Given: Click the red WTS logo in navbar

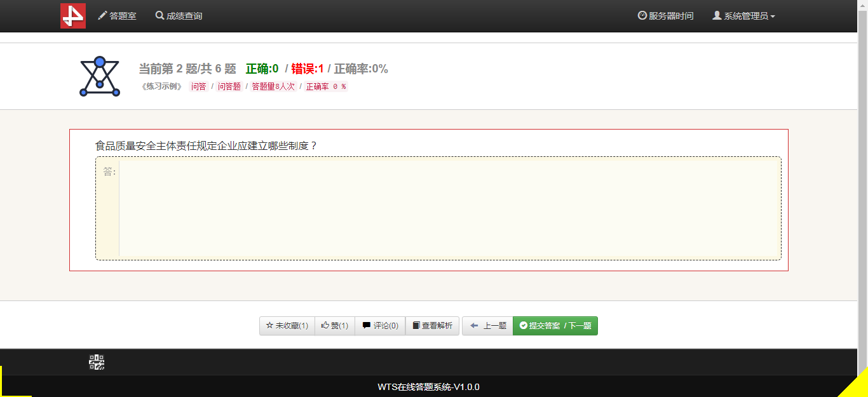Looking at the screenshot, I should coord(73,16).
